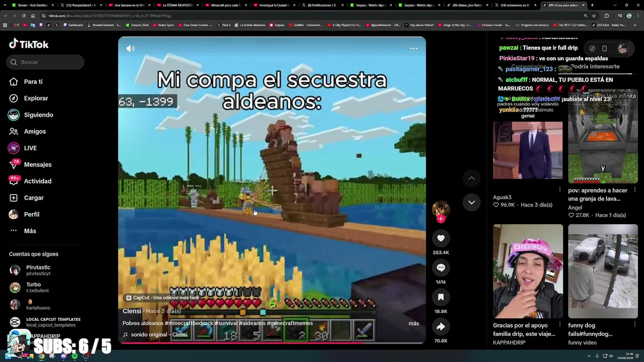Switch to the Comentarios tab
This screenshot has height=362, width=644.
(529, 66)
